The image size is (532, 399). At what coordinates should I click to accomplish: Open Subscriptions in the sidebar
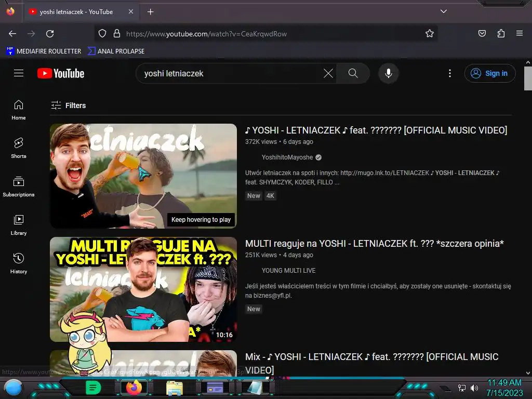[x=19, y=187]
